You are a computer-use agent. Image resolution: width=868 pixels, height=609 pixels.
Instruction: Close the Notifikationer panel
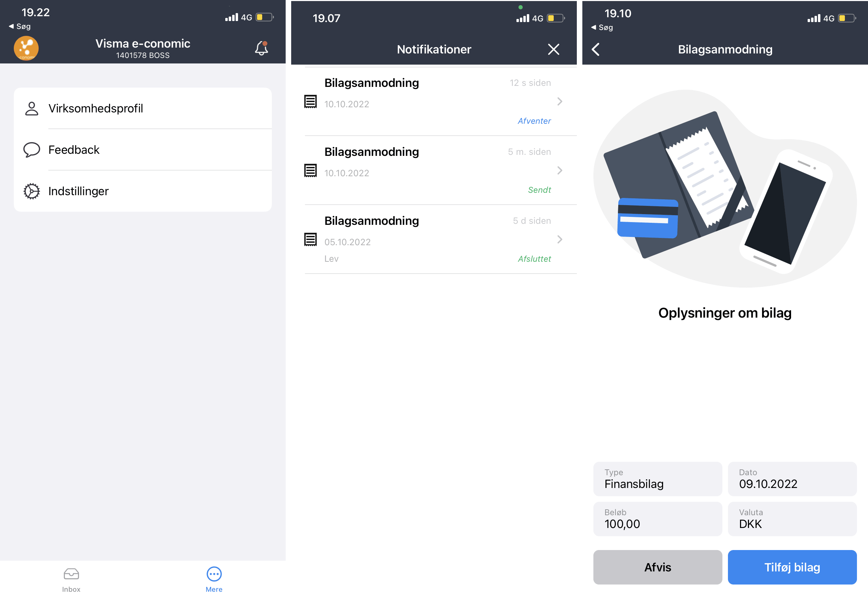pos(553,50)
